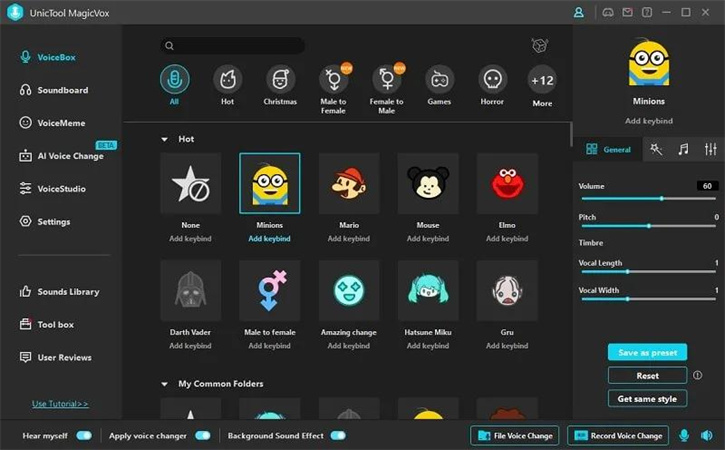Select the All voices category icon
Screen dimensions: 725x450
174,80
